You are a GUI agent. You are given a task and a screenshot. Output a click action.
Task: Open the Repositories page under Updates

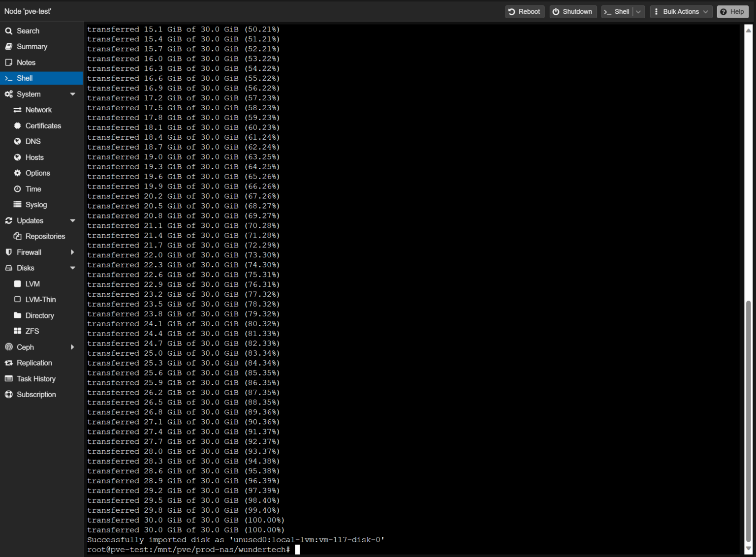click(45, 236)
